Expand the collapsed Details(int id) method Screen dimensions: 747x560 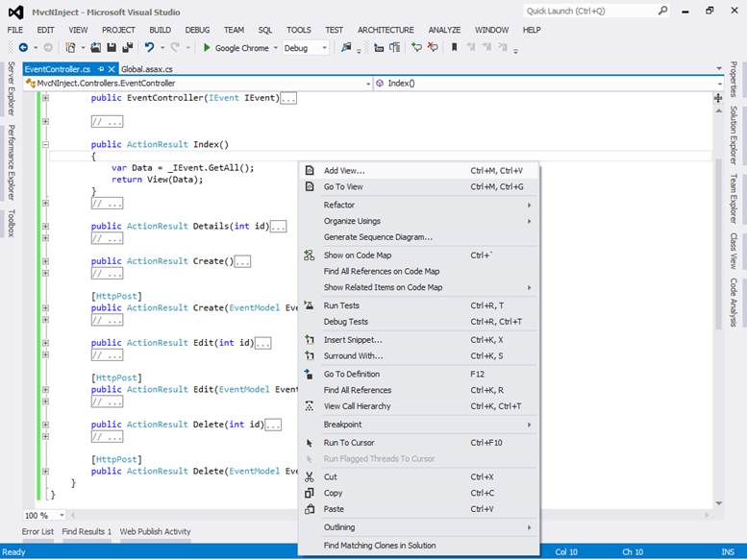click(45, 227)
